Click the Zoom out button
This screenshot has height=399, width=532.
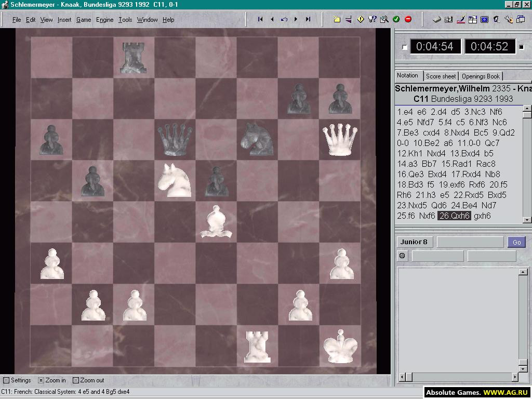[88, 380]
